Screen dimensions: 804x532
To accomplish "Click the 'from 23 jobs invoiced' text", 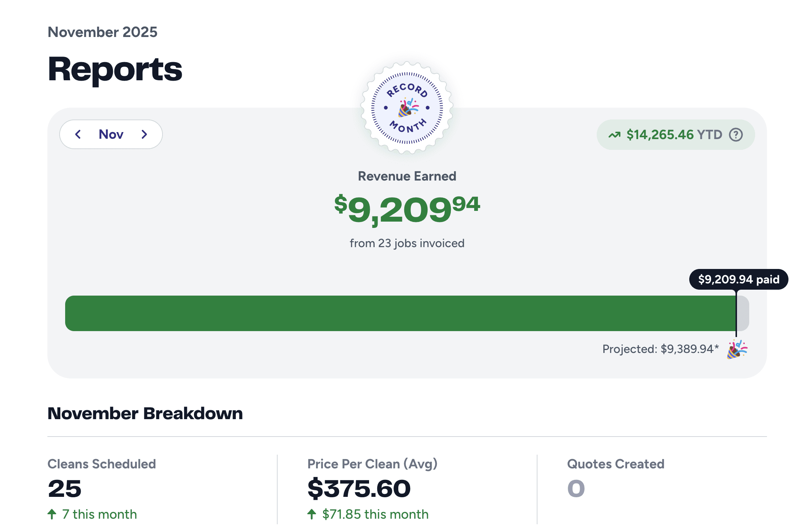I will (407, 243).
